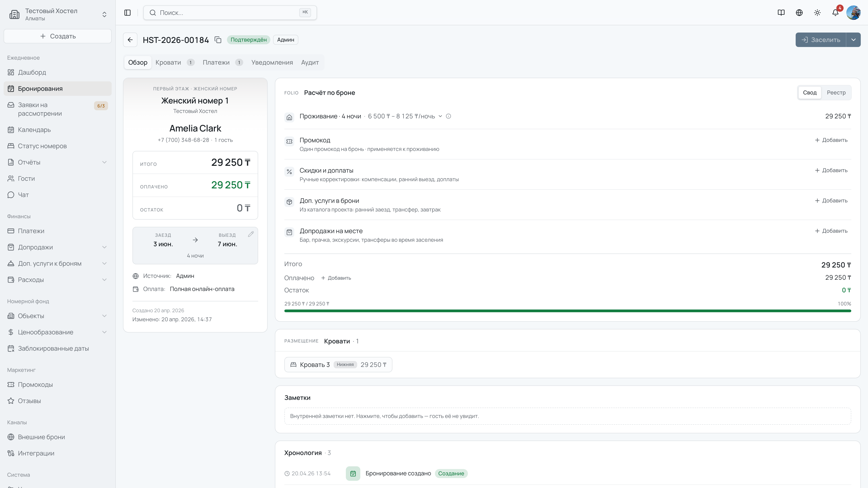Switch to the Кровати tab

pos(175,63)
